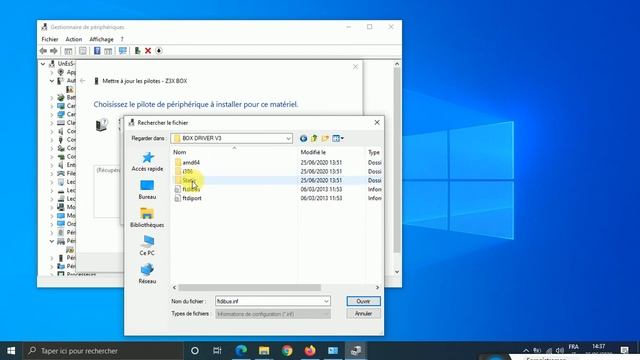The width and height of the screenshot is (640, 360).
Task: Open the Affichage menu
Action: pyautogui.click(x=101, y=39)
